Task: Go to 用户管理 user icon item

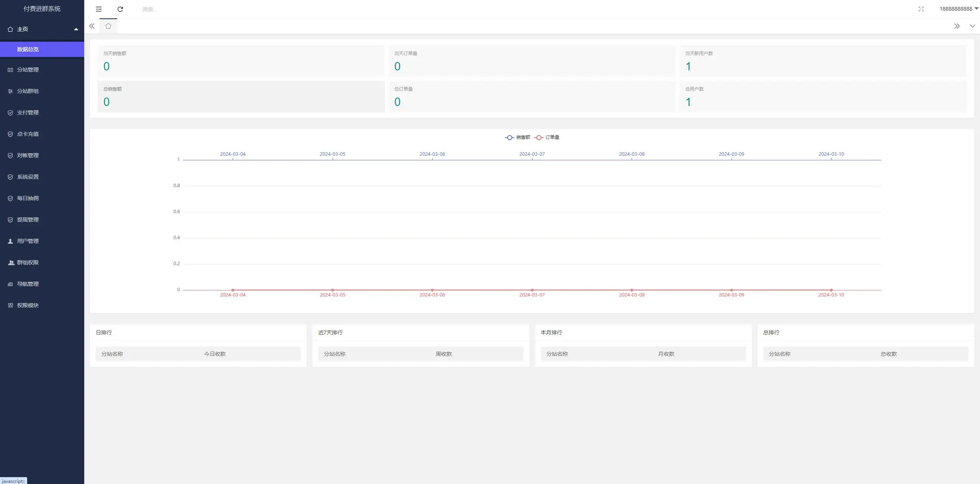Action: [x=28, y=241]
